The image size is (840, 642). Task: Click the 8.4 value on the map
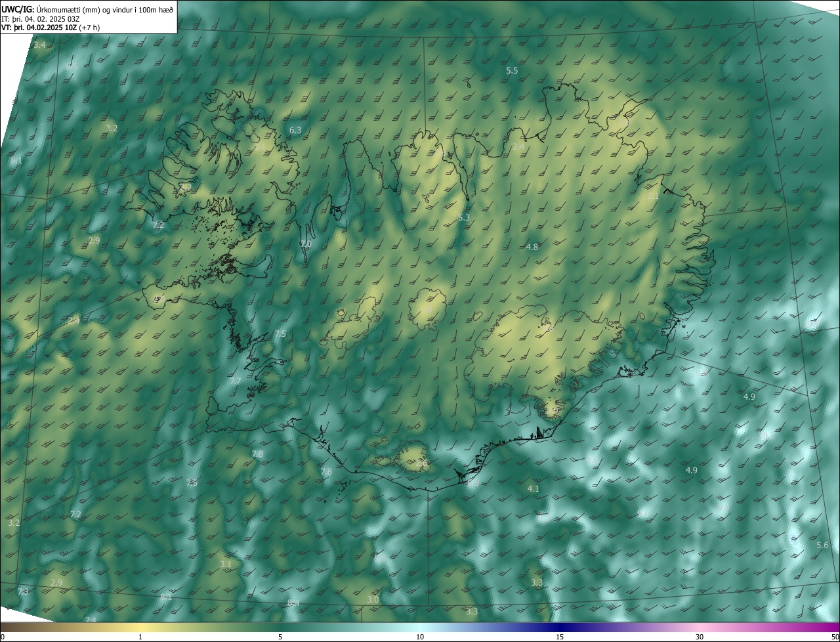pos(293,603)
